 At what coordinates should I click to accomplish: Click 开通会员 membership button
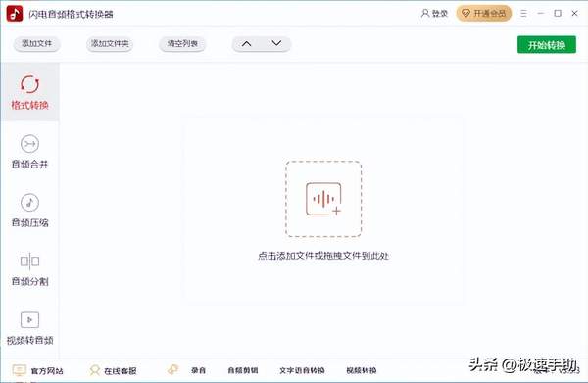click(484, 14)
